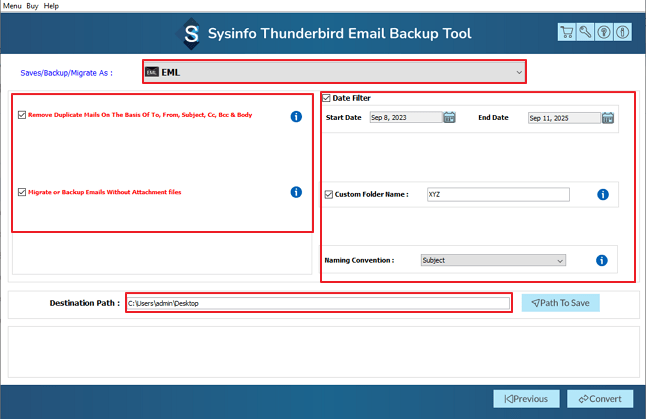Click the Custom Folder Name field XYZ

[x=499, y=194]
